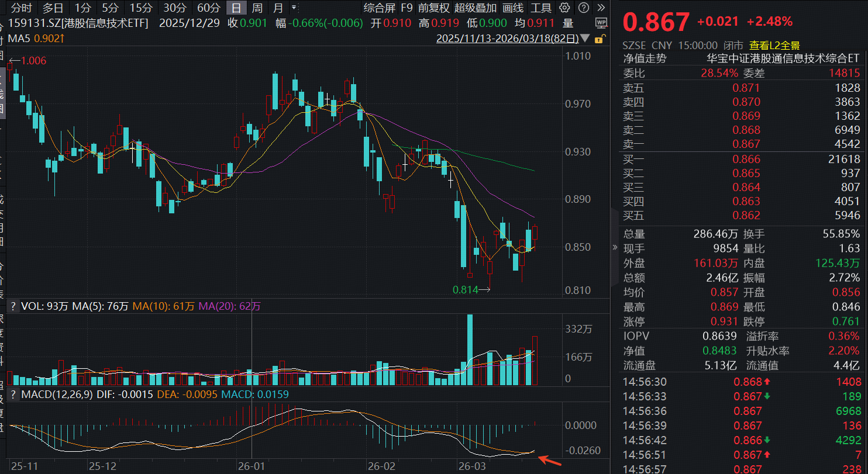Click the help question mark icon
The width and height of the screenshot is (868, 474).
point(583,8)
